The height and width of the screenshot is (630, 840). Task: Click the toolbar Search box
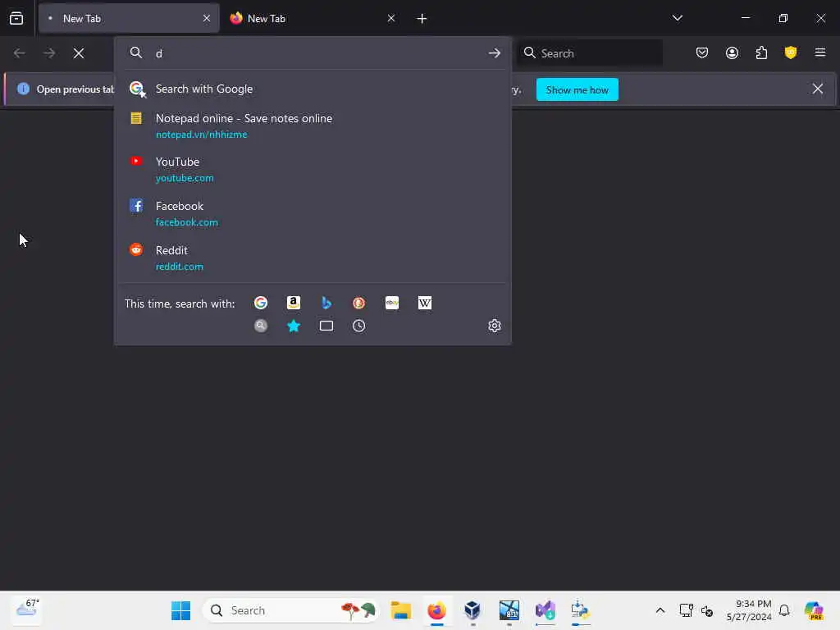pos(589,53)
